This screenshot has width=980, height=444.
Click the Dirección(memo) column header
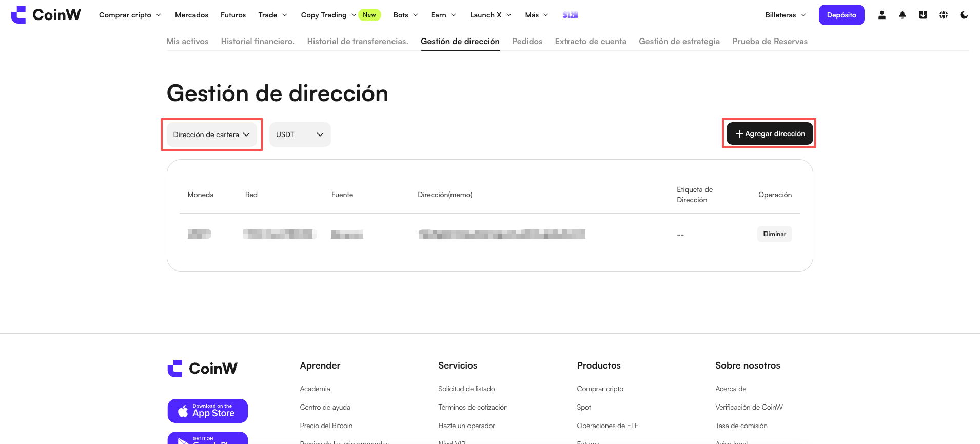[445, 195]
